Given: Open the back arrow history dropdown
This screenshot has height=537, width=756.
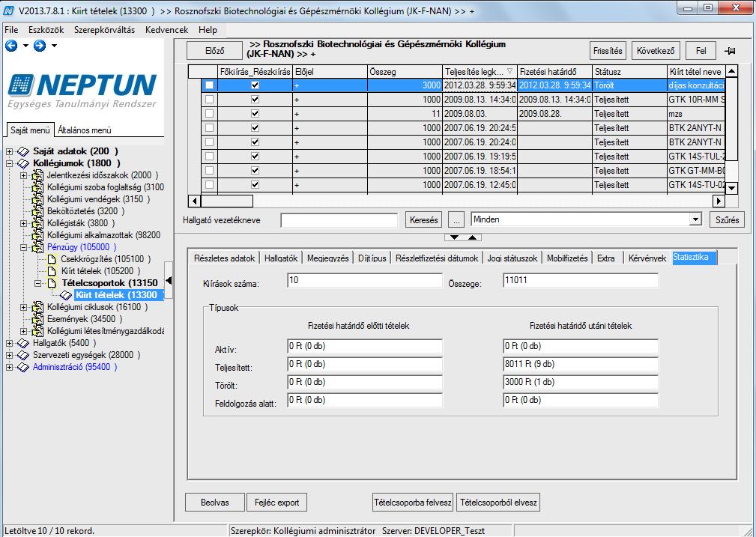Looking at the screenshot, I should coord(25,46).
